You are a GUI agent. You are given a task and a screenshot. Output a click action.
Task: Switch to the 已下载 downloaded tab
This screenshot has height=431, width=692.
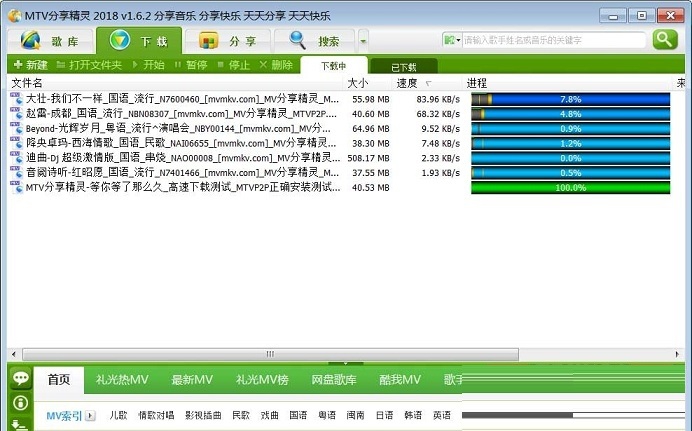click(404, 67)
